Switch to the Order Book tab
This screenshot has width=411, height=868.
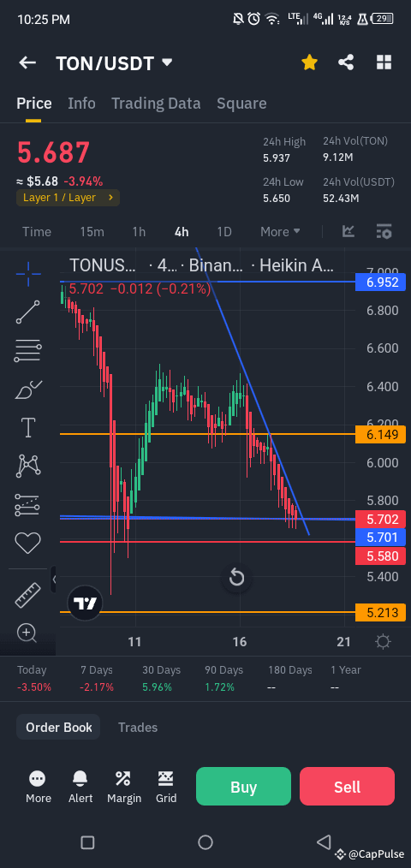pos(59,728)
